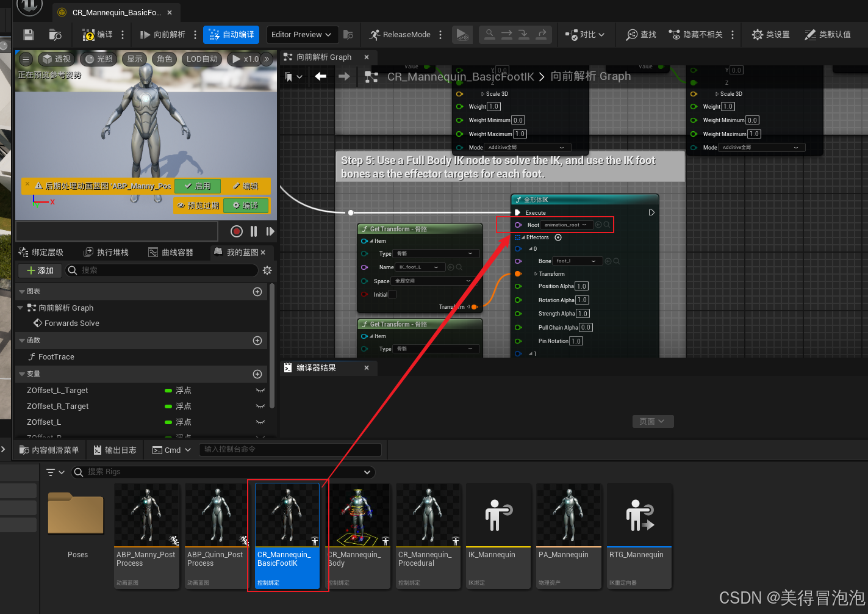
Task: Toggle the 自动编译 auto compile button
Action: [231, 35]
